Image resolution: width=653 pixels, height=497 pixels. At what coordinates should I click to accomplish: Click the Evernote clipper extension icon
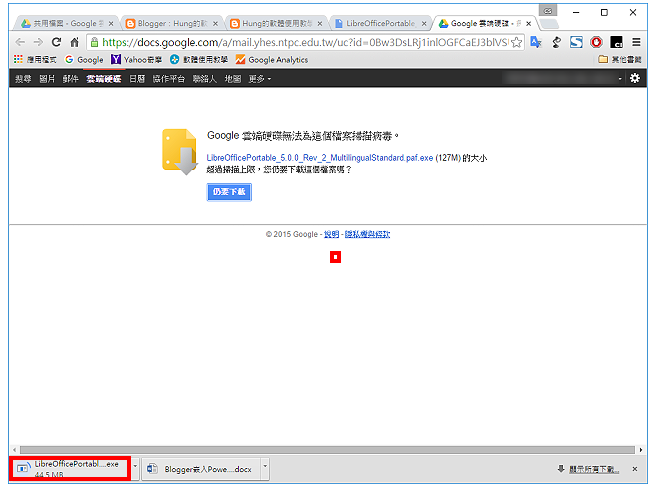coord(556,42)
